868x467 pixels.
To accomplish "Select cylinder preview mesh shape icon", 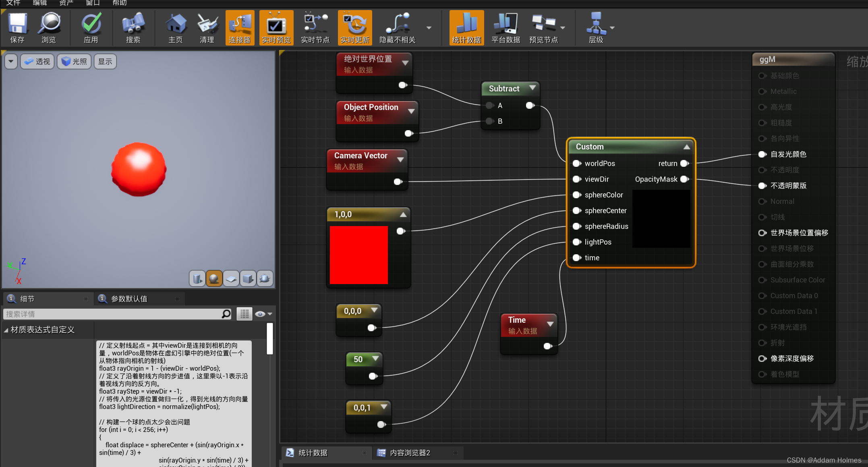I will tap(197, 278).
